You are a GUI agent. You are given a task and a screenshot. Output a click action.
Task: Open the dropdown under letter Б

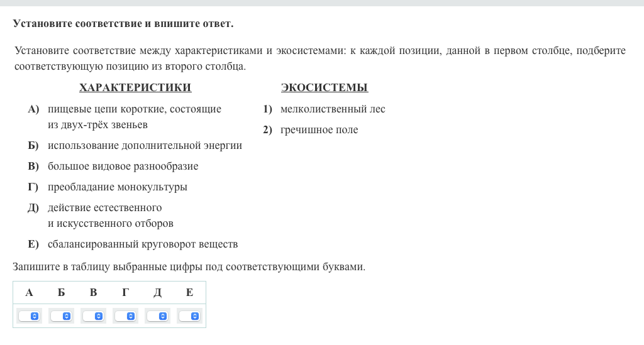pos(62,316)
